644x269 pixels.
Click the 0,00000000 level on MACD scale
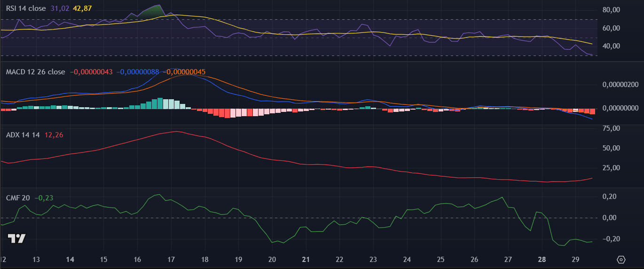620,108
